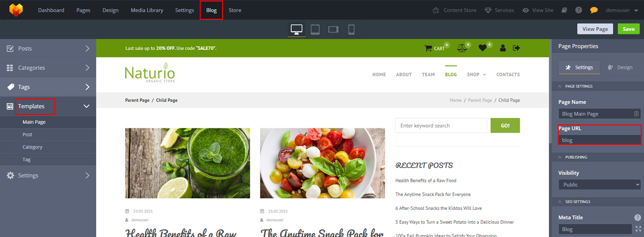The height and width of the screenshot is (237, 644).
Task: Click the wishlist heart icon
Action: click(482, 48)
